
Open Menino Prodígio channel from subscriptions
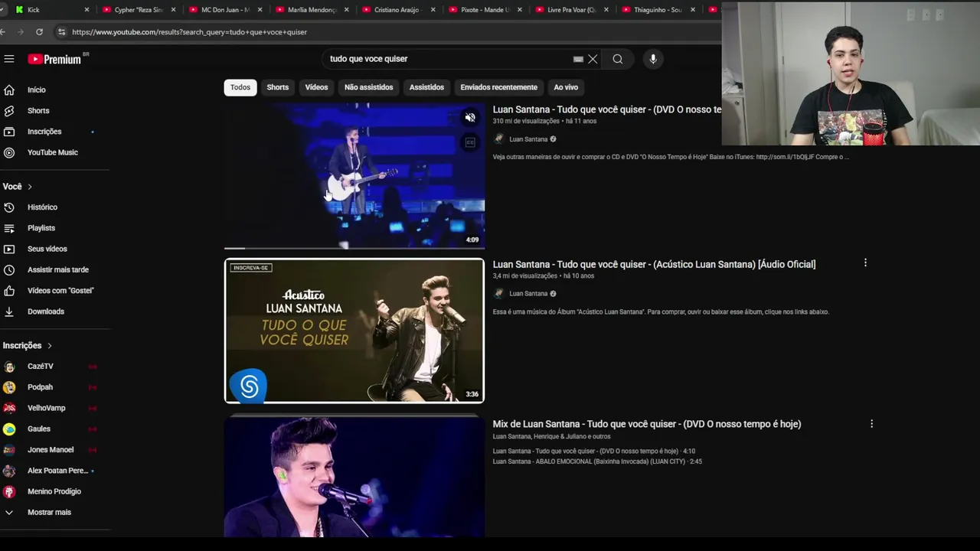[x=54, y=491]
